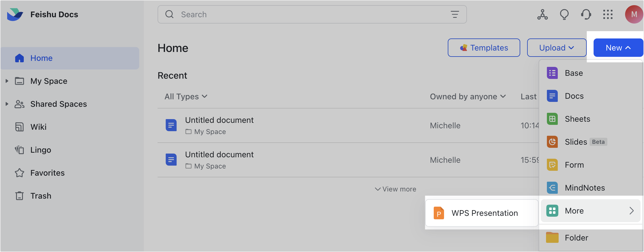The image size is (644, 252).
Task: Click My Space location under 10:14 document
Action: (x=206, y=132)
